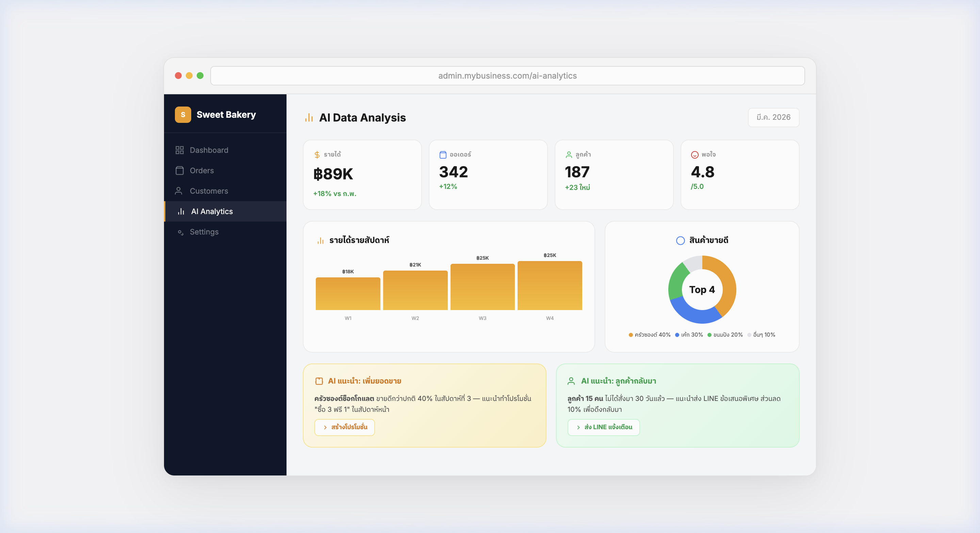980x533 pixels.
Task: Click the bar chart icon beside AI Data Analysis
Action: (x=309, y=117)
